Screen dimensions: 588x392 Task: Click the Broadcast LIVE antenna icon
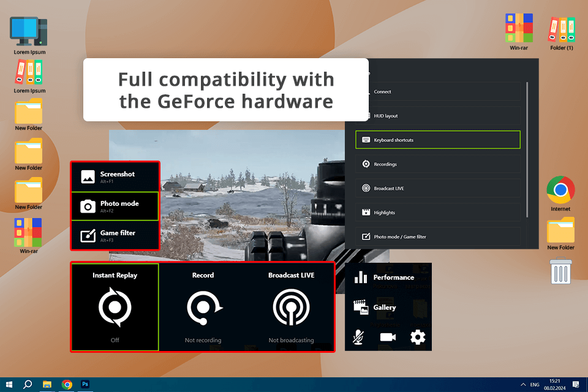(x=291, y=307)
